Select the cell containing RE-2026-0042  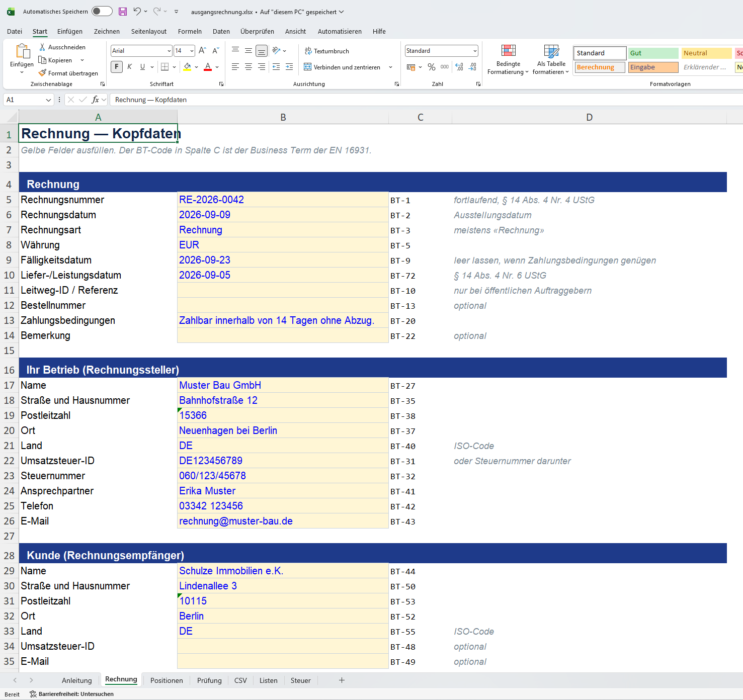point(283,200)
